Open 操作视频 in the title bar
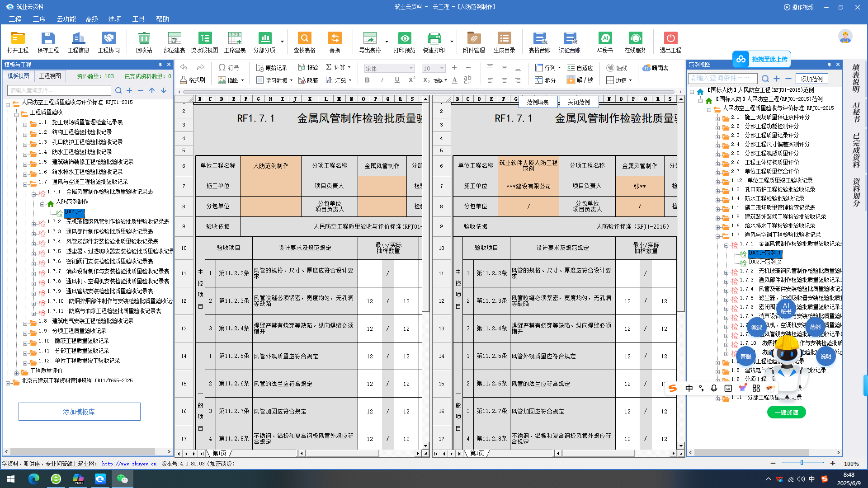 799,7
